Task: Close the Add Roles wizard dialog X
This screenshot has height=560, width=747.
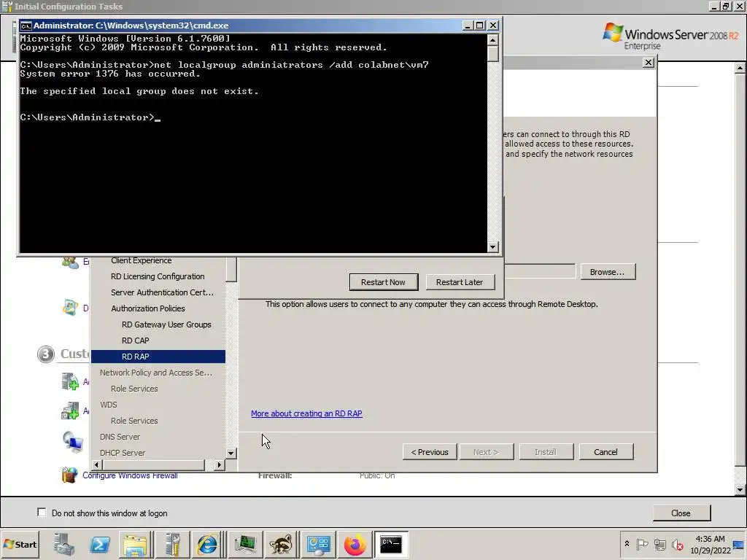Action: [x=649, y=63]
